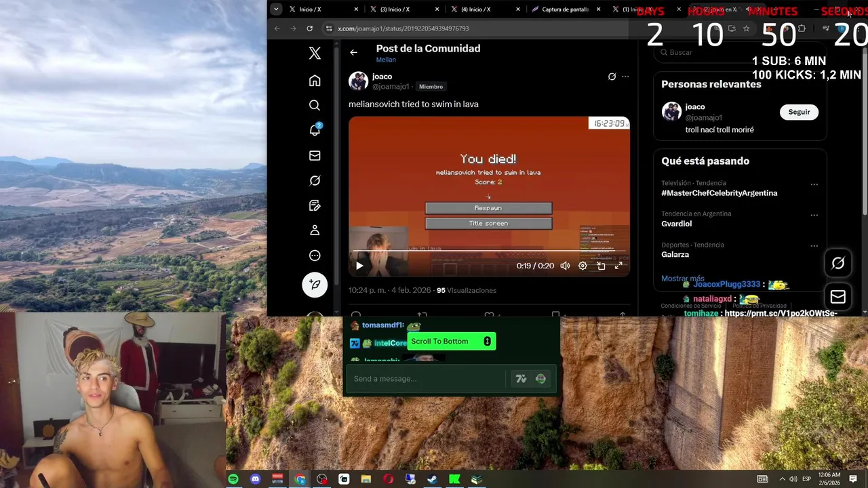Open the tab search dropdown arrow

click(x=275, y=9)
